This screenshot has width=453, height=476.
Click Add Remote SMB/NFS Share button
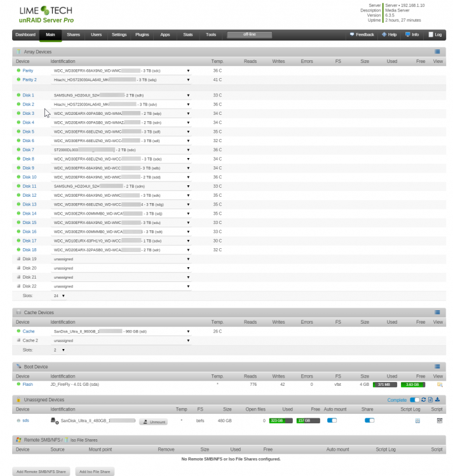41,472
